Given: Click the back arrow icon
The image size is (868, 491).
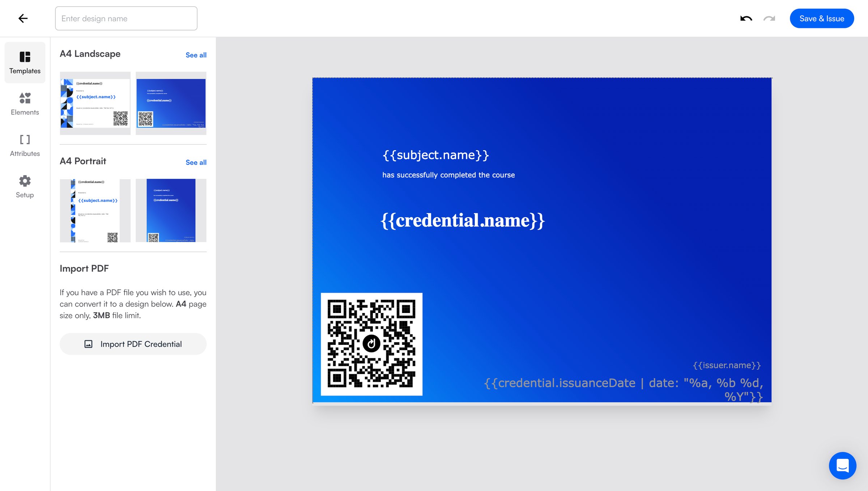Looking at the screenshot, I should (23, 18).
